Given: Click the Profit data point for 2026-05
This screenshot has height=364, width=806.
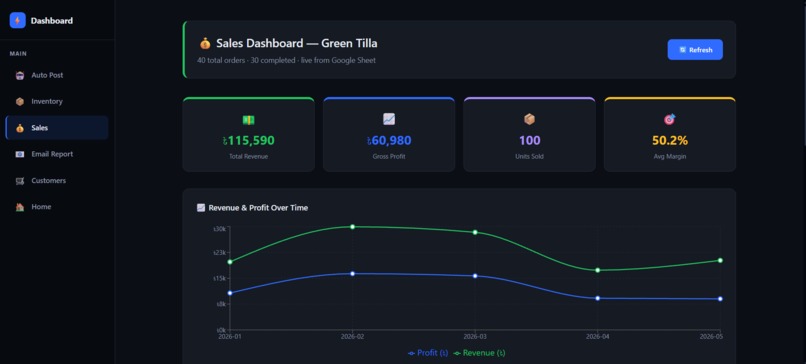Looking at the screenshot, I should pyautogui.click(x=720, y=299).
